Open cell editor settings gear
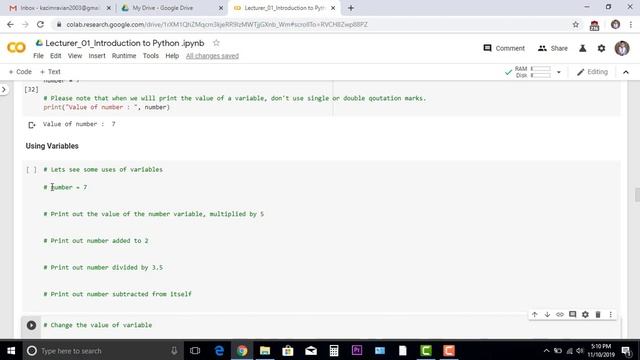 [x=585, y=314]
